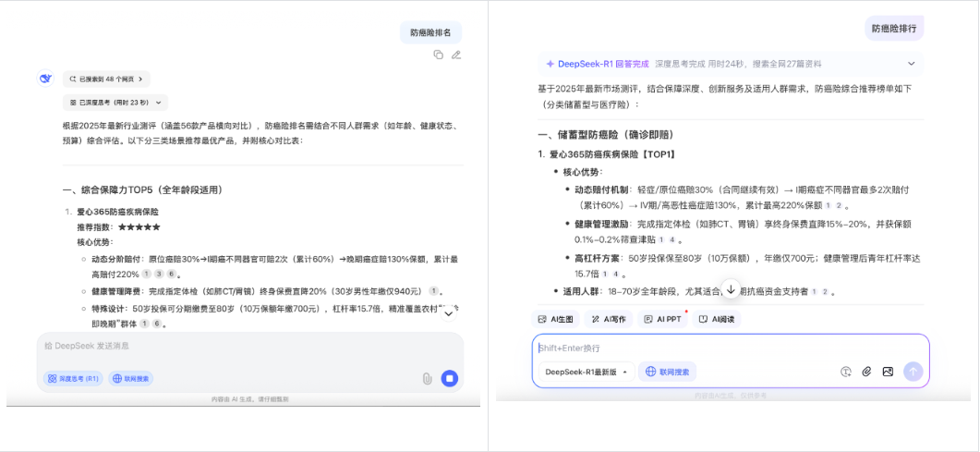The height and width of the screenshot is (452, 980).
Task: Click the paperclip attach icon in left chat
Action: pyautogui.click(x=427, y=378)
